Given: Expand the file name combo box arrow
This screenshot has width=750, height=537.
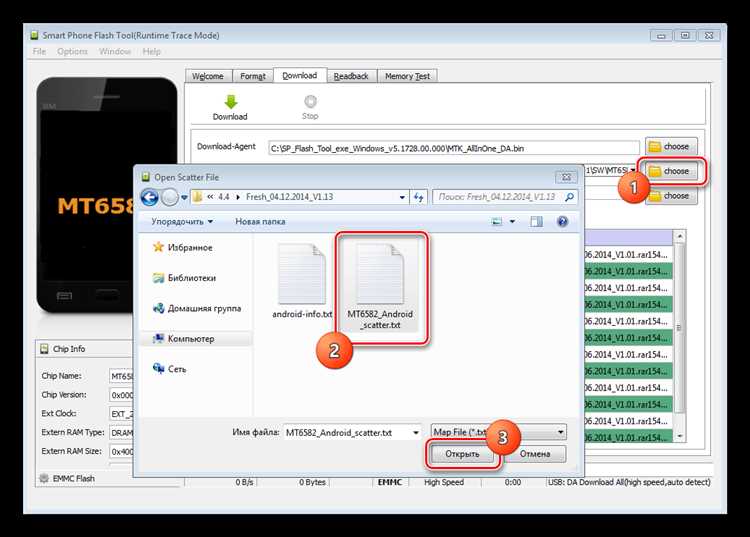Looking at the screenshot, I should (x=414, y=432).
